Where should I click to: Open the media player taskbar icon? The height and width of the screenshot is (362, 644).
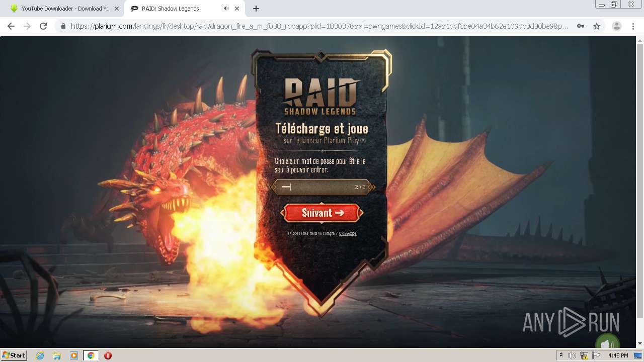click(x=74, y=355)
